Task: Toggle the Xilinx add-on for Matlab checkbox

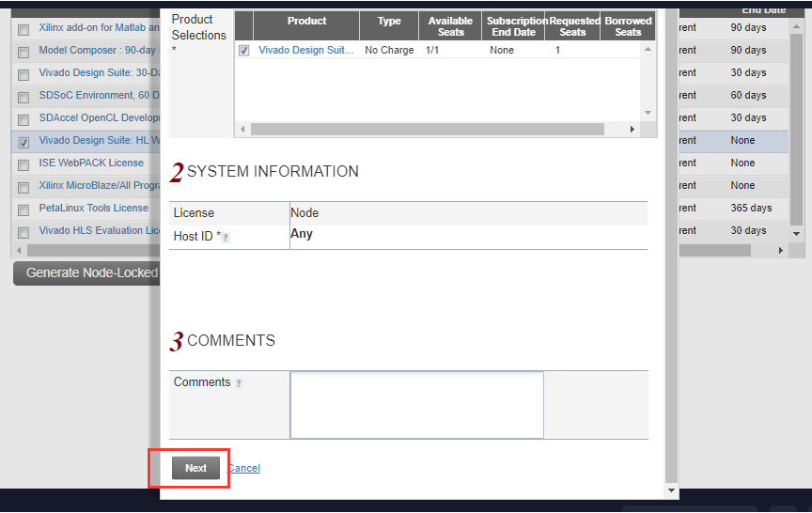Action: tap(23, 29)
